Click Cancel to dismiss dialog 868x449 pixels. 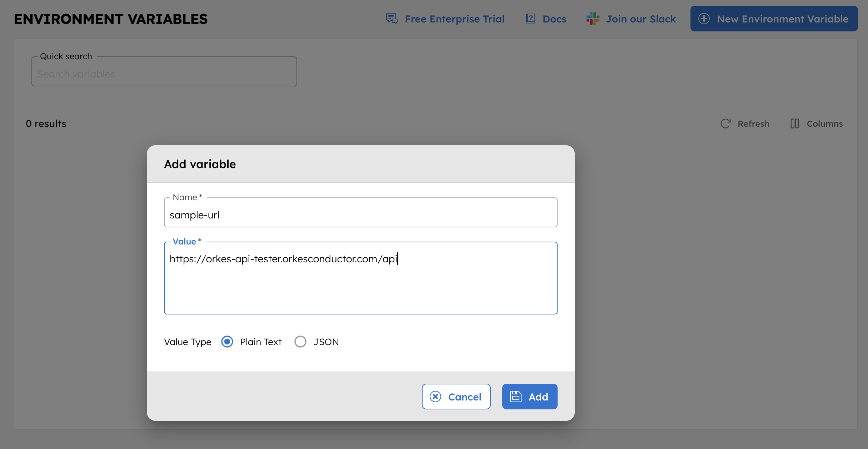click(x=455, y=396)
